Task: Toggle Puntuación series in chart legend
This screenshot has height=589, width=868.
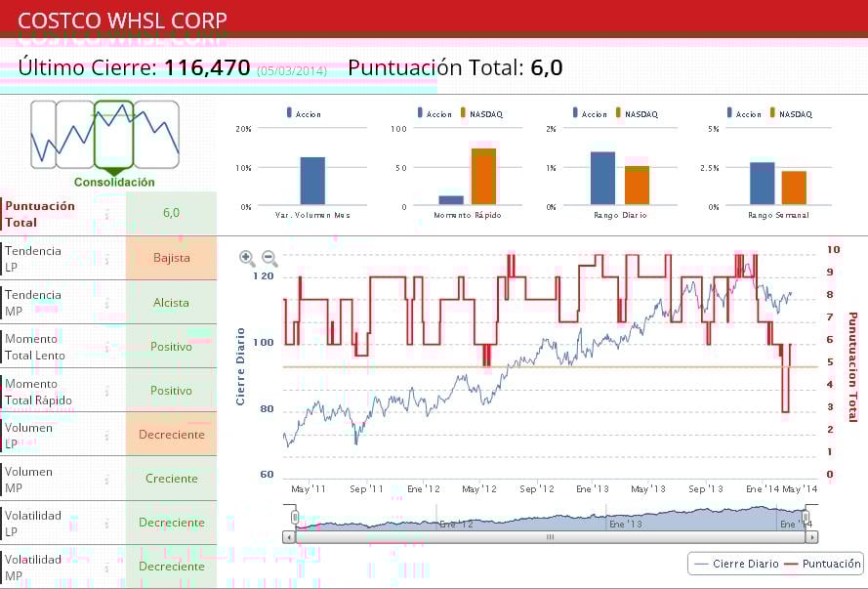Action: pyautogui.click(x=823, y=564)
